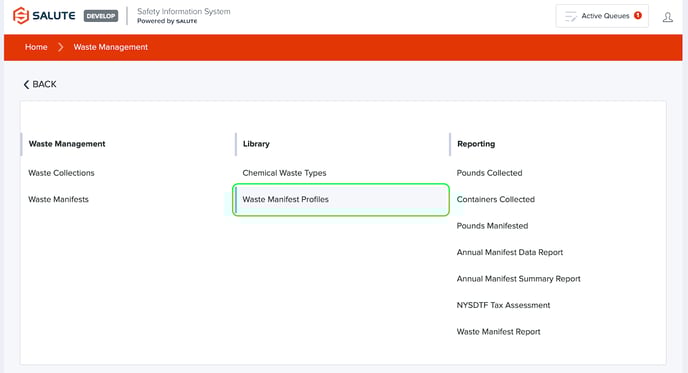This screenshot has width=688, height=373.
Task: Open the user profile icon
Action: point(667,17)
